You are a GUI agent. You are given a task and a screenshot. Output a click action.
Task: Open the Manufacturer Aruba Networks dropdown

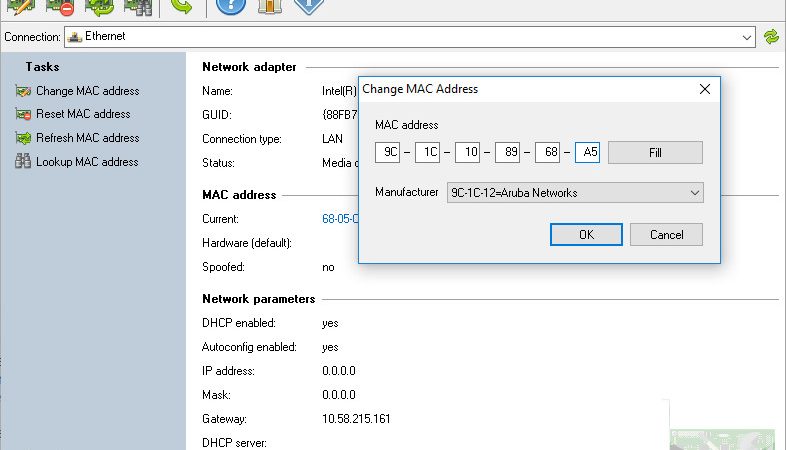point(575,192)
